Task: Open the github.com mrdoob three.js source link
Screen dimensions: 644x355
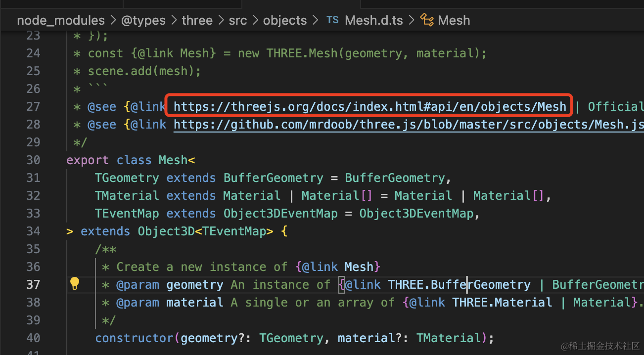Action: [409, 124]
